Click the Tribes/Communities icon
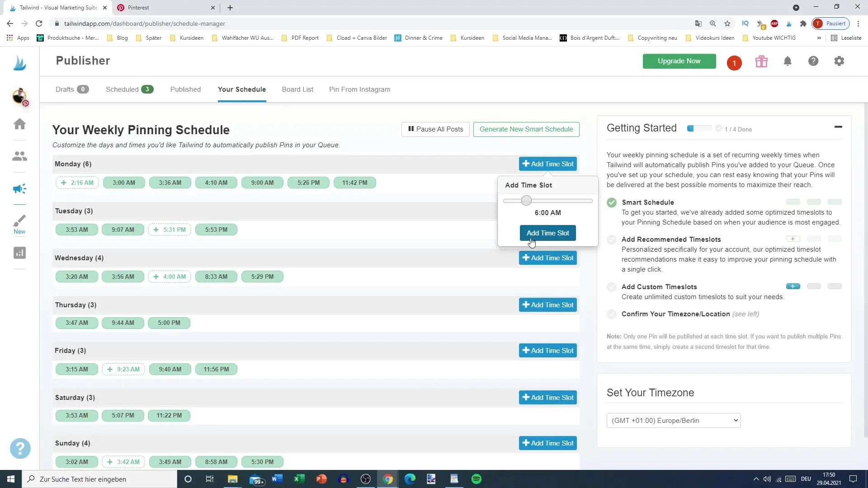This screenshot has height=488, width=868. click(19, 155)
